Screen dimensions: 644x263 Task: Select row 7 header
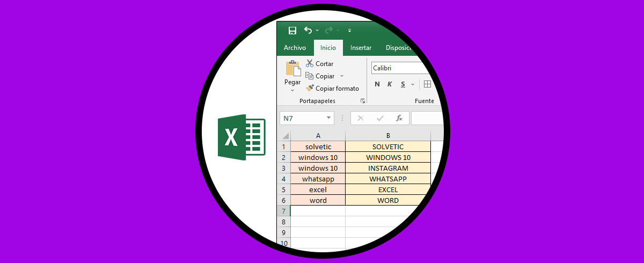[284, 211]
